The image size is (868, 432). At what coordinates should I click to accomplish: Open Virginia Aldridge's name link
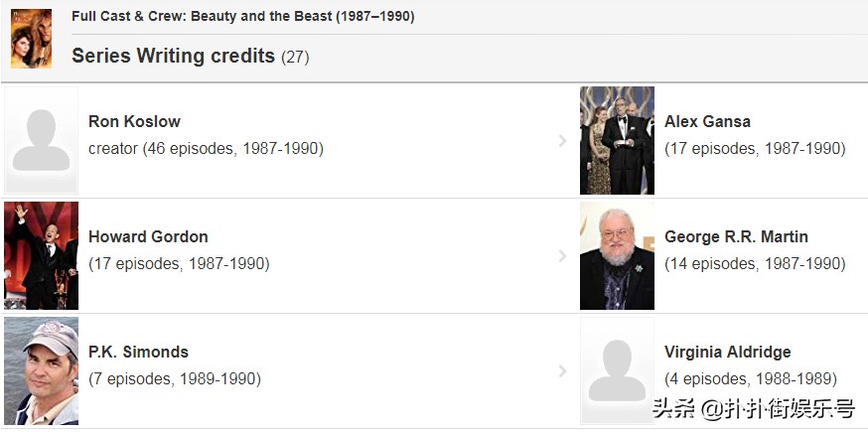point(727,353)
